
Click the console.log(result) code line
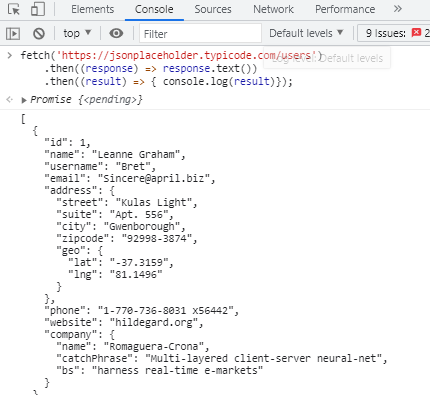click(168, 81)
